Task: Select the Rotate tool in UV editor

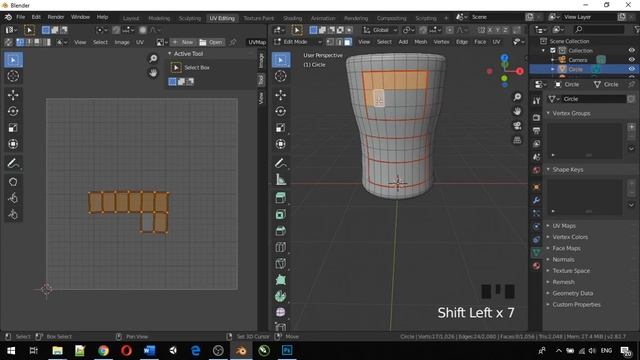Action: 13,111
